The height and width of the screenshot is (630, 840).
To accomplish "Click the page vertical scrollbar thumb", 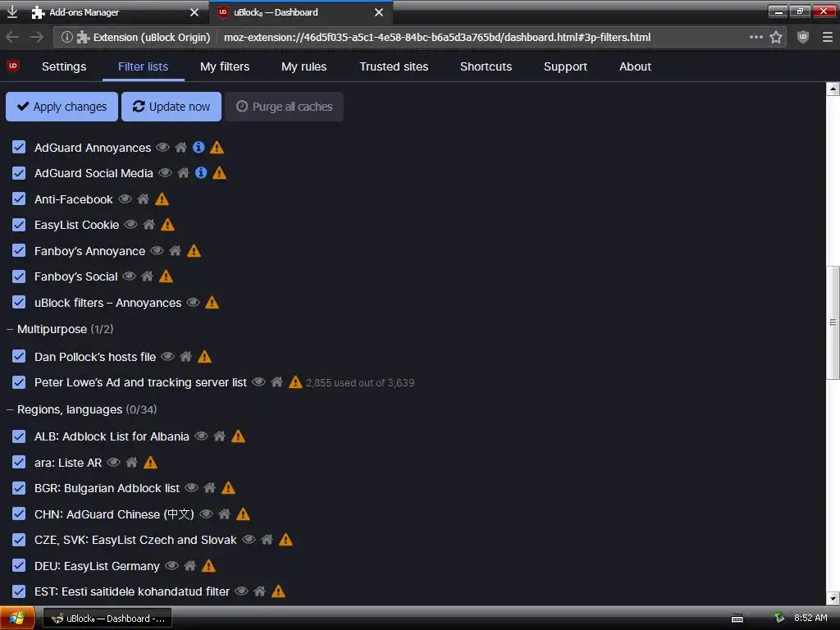I will point(833,322).
